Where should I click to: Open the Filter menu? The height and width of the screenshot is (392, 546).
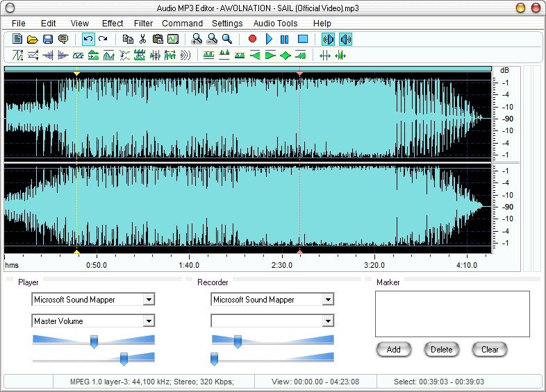[x=144, y=24]
